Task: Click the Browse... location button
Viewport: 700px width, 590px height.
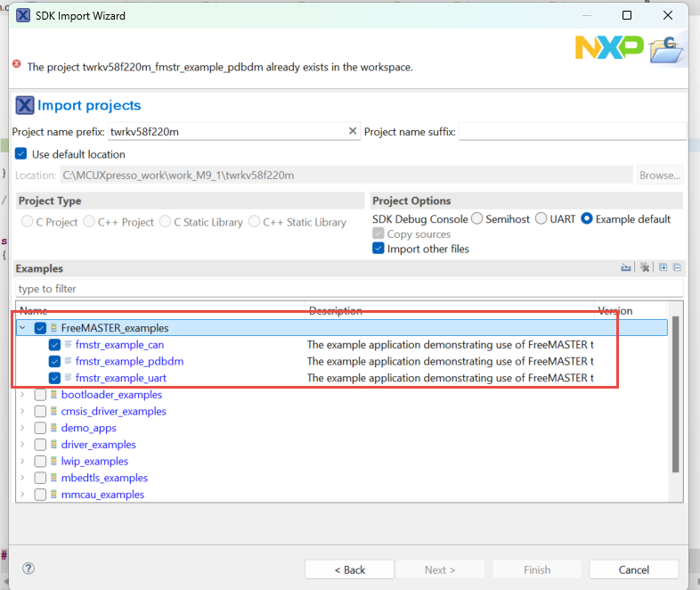Action: (x=660, y=175)
